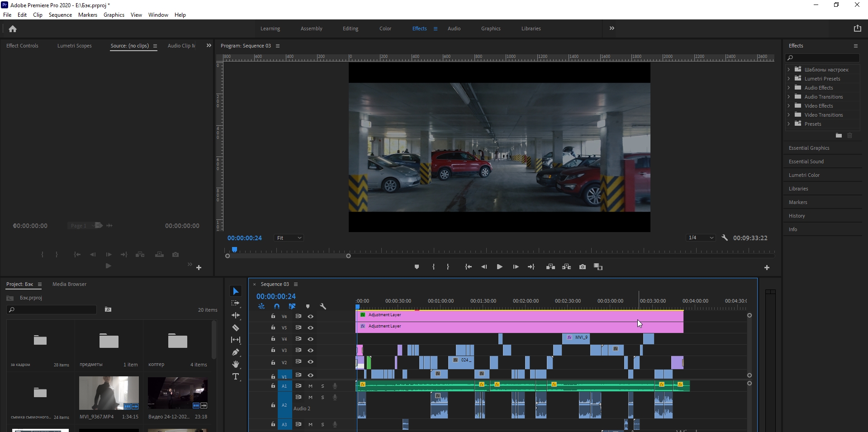Expand Video Effects folder

(789, 106)
